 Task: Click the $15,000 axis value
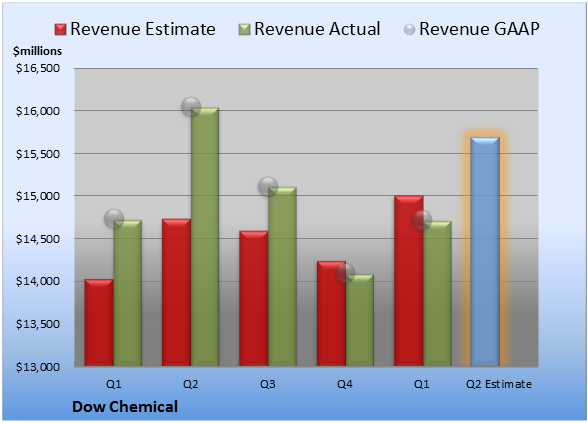coord(38,196)
